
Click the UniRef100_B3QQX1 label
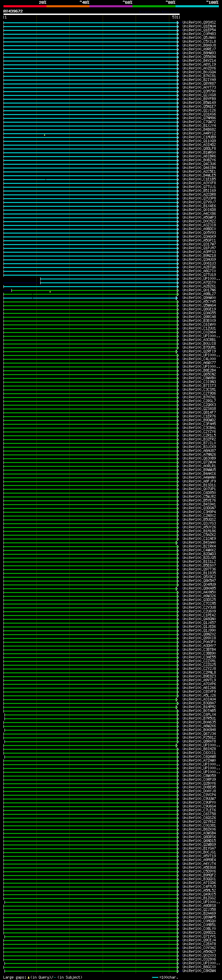pyautogui.click(x=199, y=879)
